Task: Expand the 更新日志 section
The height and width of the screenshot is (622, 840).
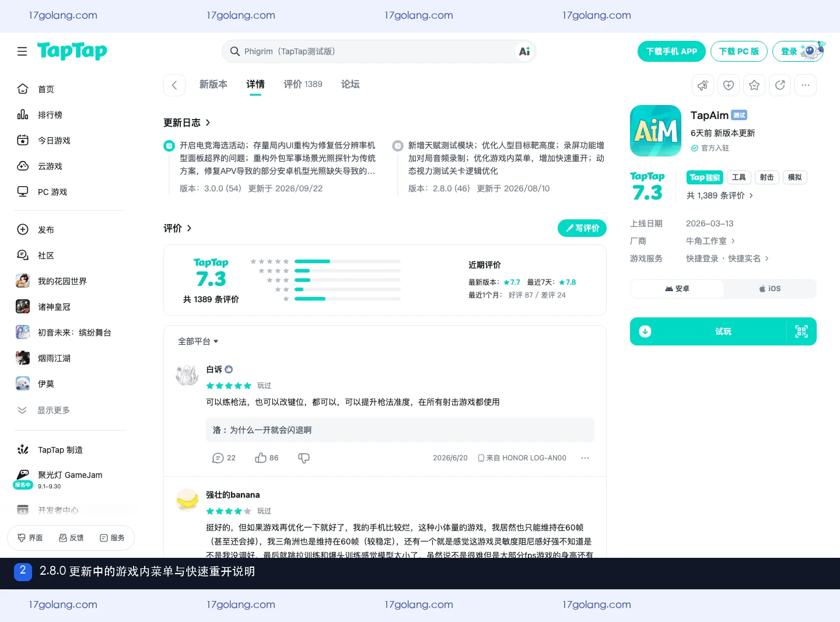Action: click(x=187, y=123)
